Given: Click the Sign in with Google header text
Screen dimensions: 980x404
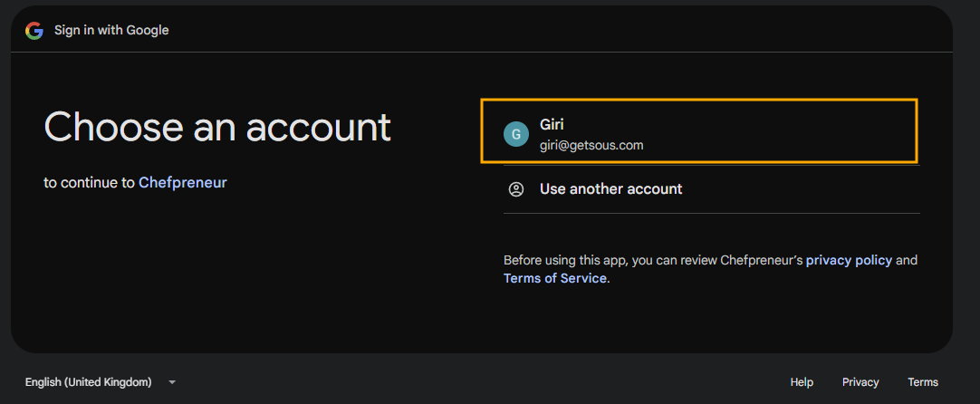Looking at the screenshot, I should click(111, 30).
